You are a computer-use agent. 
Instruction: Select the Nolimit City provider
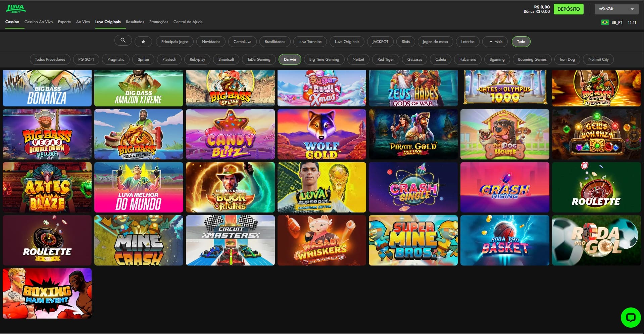(x=598, y=59)
